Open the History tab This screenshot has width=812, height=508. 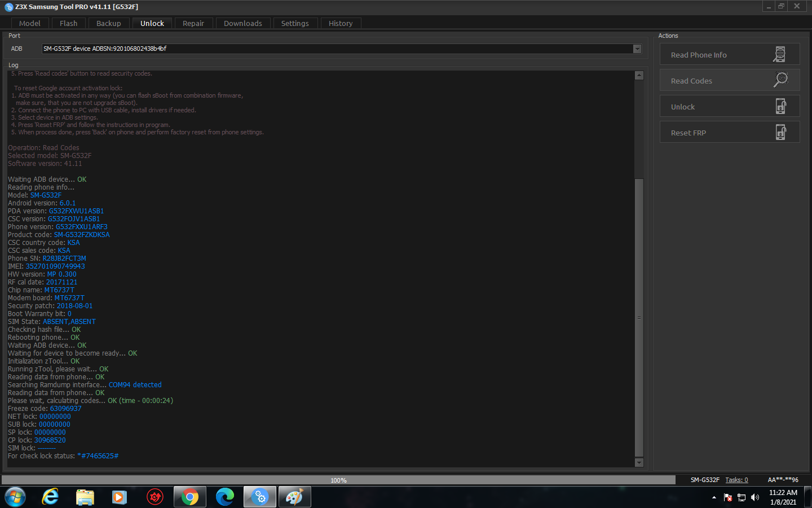point(341,23)
